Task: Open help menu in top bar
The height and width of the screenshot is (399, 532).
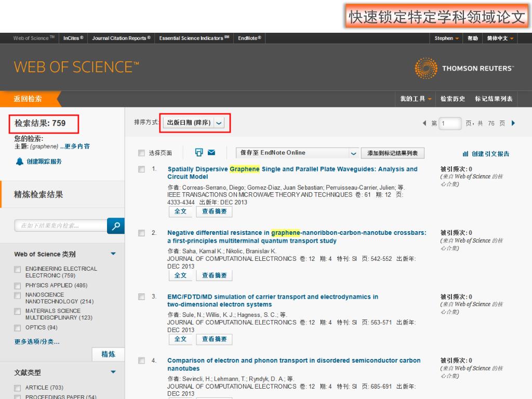Action: (x=473, y=38)
